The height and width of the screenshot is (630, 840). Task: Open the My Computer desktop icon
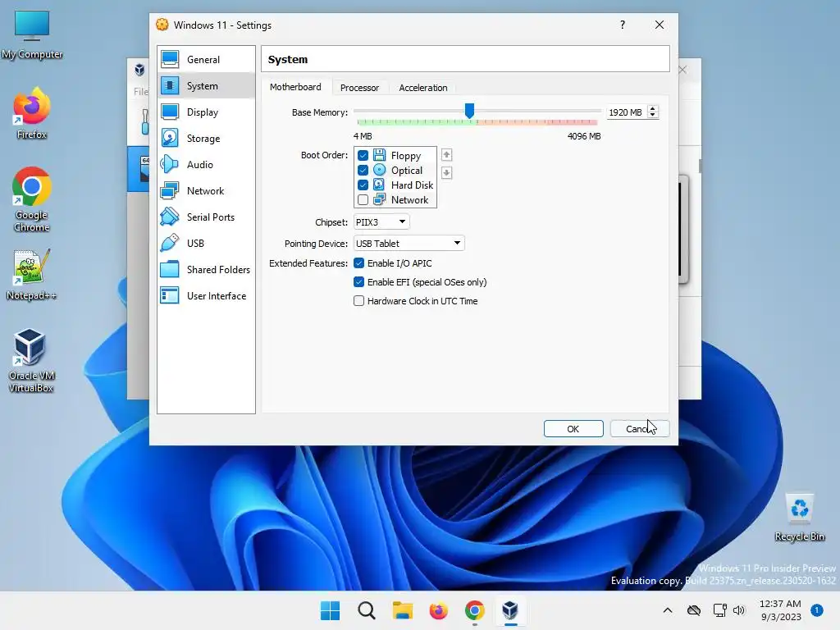(x=32, y=34)
